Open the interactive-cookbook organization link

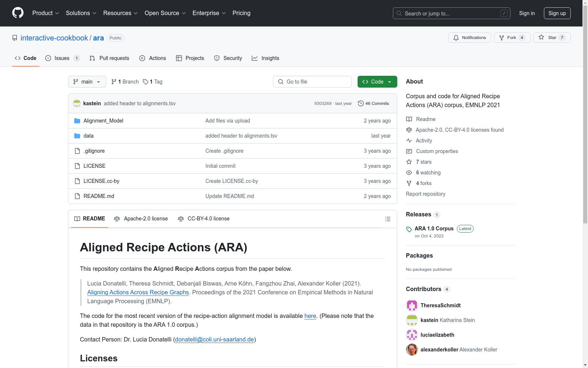[54, 38]
